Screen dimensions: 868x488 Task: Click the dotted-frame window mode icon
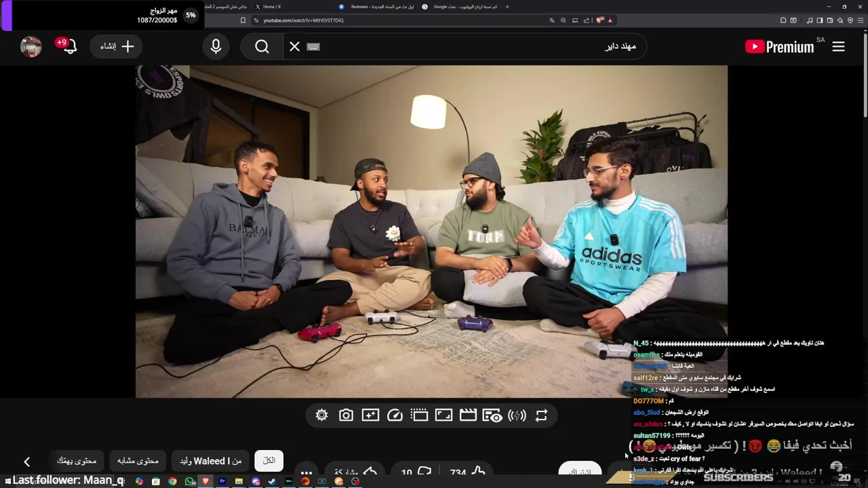pyautogui.click(x=419, y=415)
